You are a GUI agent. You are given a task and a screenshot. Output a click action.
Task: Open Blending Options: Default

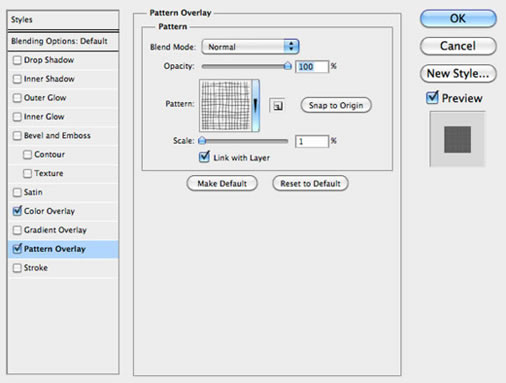(63, 41)
